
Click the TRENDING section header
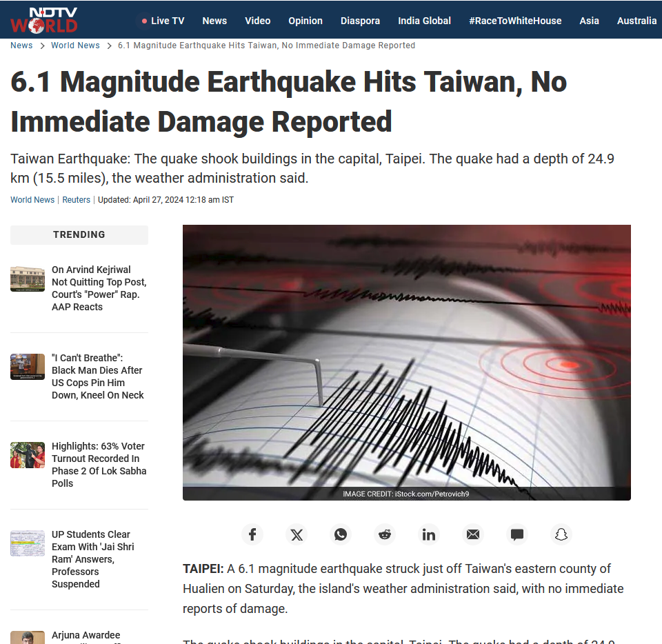coord(79,234)
